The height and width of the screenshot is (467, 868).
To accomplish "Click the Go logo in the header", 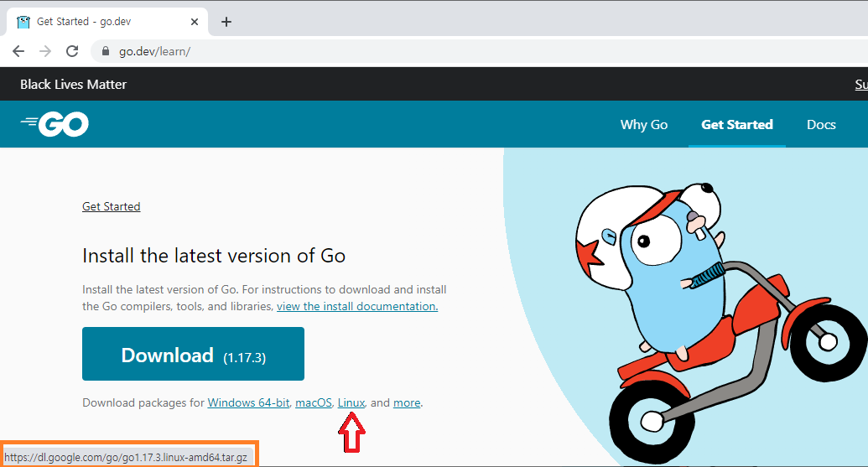I will tap(55, 124).
